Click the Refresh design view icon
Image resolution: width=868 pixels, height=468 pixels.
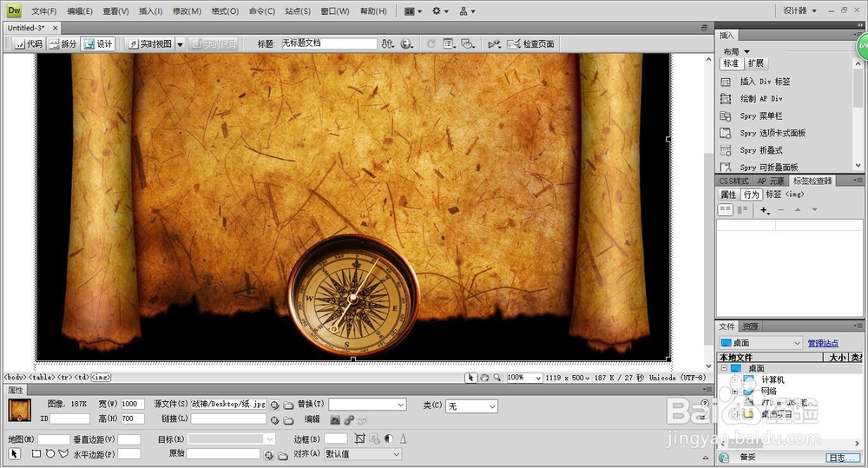[x=431, y=43]
